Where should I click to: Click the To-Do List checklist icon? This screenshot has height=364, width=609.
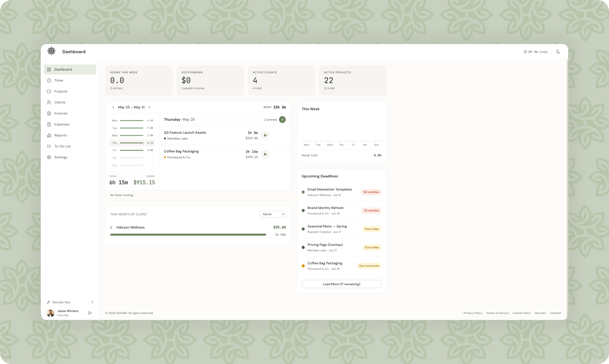pos(49,146)
